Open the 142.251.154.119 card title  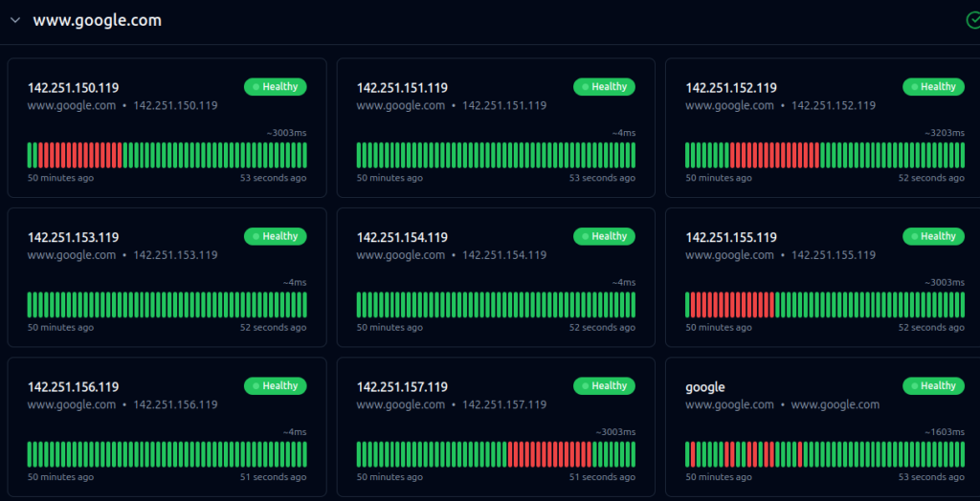(x=402, y=237)
